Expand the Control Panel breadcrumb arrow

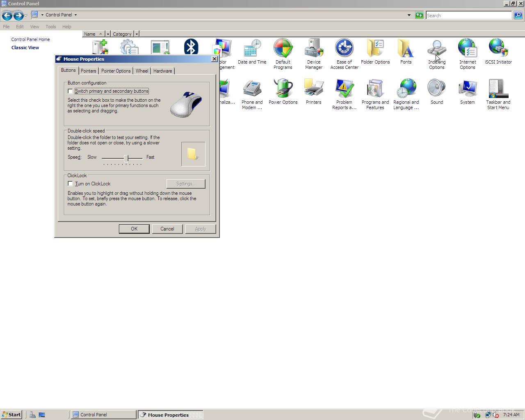(75, 15)
